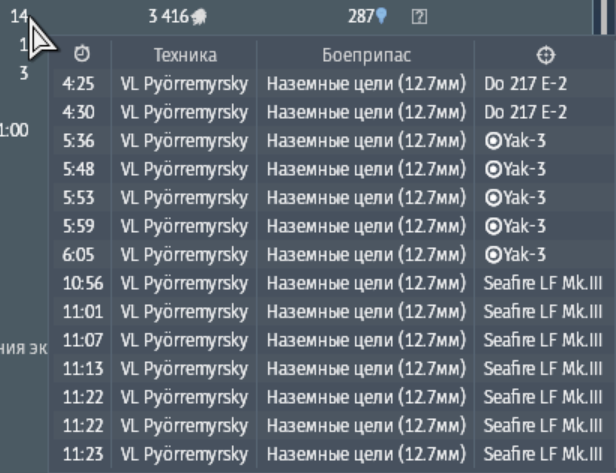Click VL Pyörremyrsky in the 10:56 row
The height and width of the screenshot is (473, 616).
coord(184,284)
